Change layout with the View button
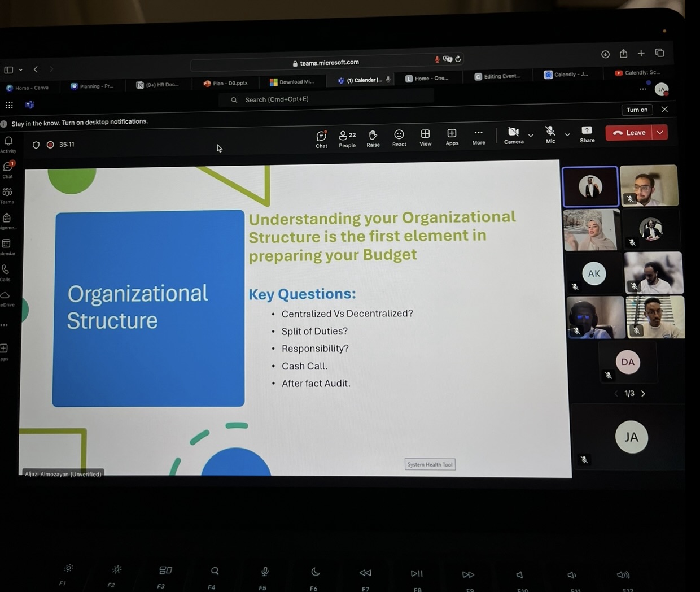Screen dimensions: 700x592 pos(425,137)
